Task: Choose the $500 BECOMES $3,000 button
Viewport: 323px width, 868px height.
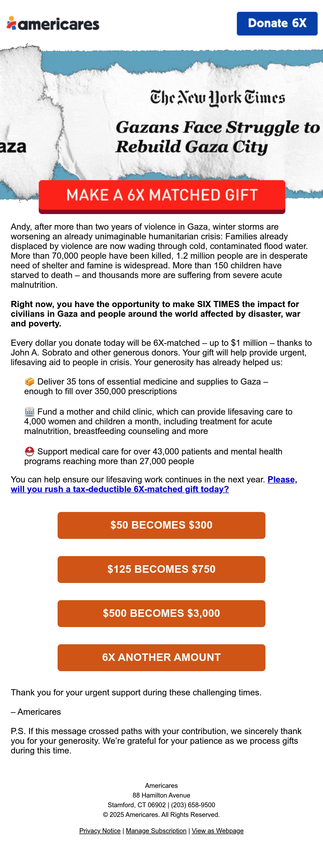Action: [x=161, y=613]
